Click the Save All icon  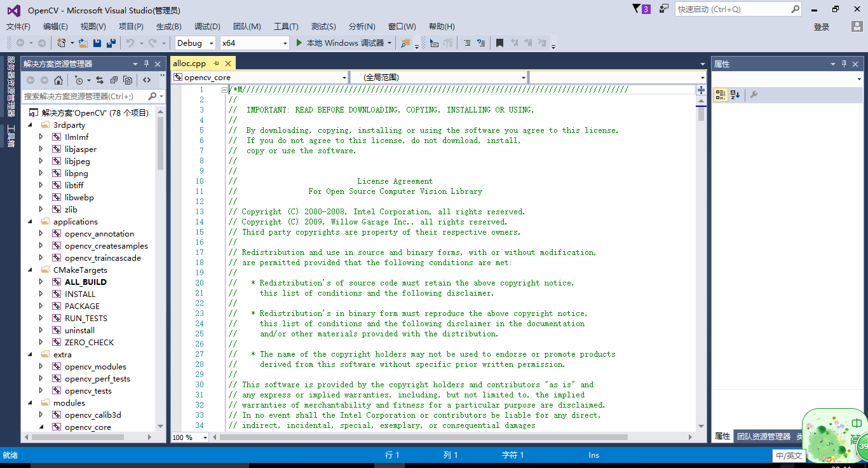pos(111,43)
